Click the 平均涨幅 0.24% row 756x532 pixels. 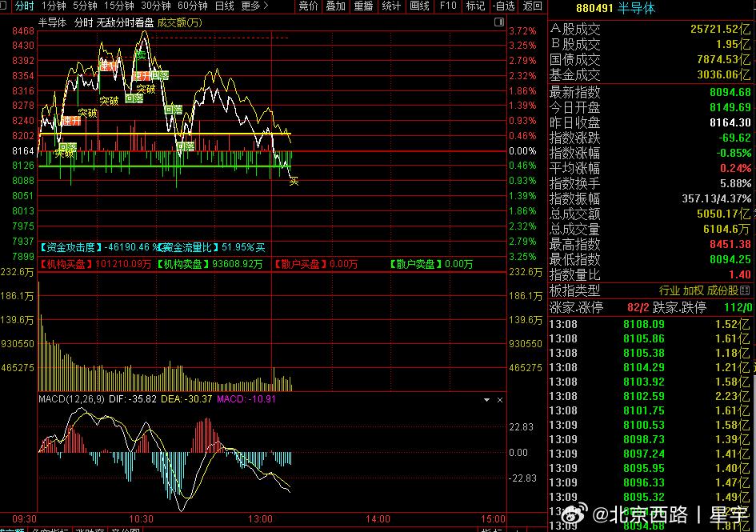650,168
